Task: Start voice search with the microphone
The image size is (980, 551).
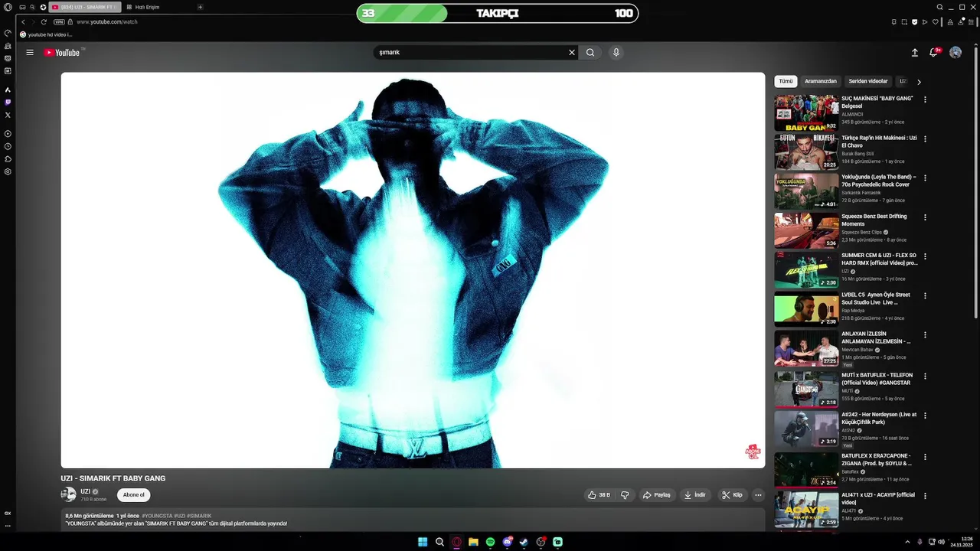Action: pos(616,53)
